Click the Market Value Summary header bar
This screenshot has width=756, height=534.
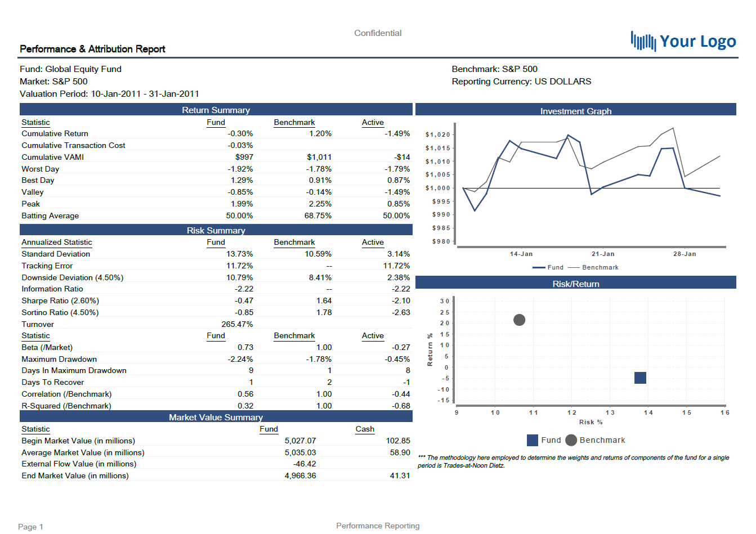tap(216, 417)
